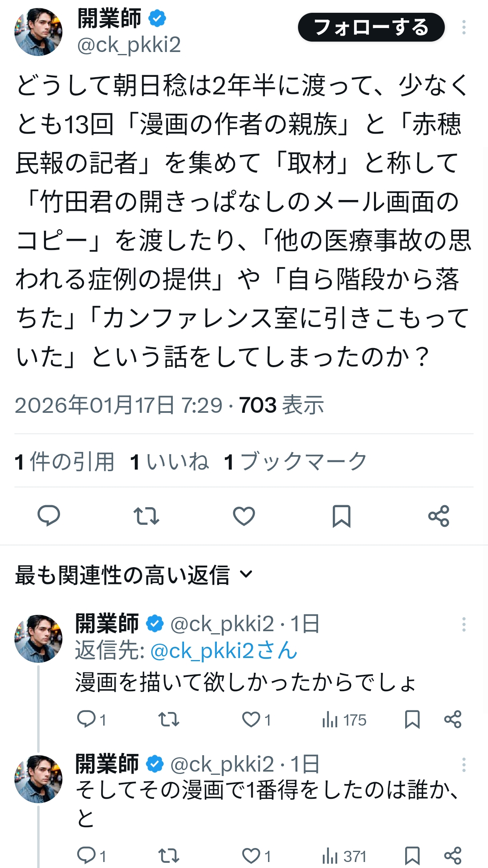View analytics showing 371 views
The height and width of the screenshot is (868, 488).
[344, 856]
